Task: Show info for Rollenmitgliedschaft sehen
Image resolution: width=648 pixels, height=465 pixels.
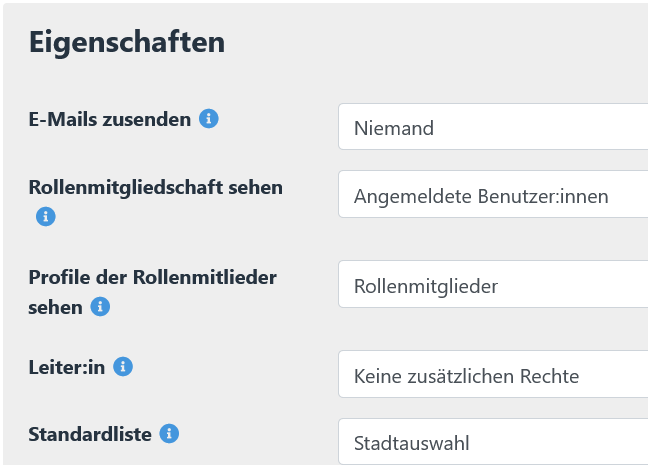Action: (x=45, y=216)
